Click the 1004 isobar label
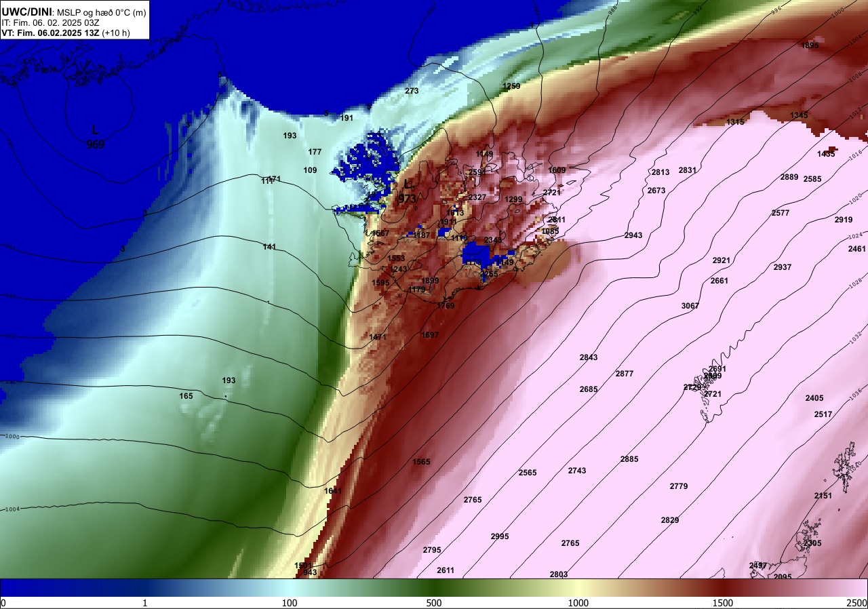This screenshot has height=609, width=868. (x=13, y=509)
